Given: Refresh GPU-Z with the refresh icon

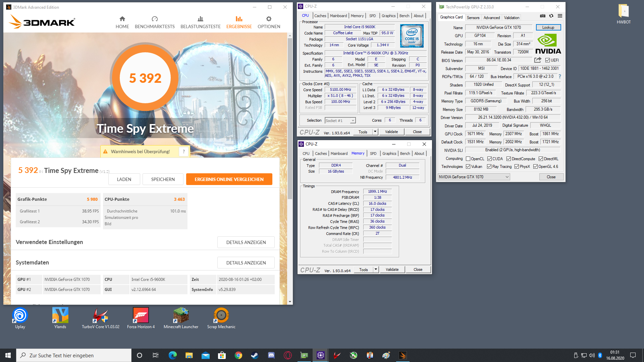Looking at the screenshot, I should [551, 16].
